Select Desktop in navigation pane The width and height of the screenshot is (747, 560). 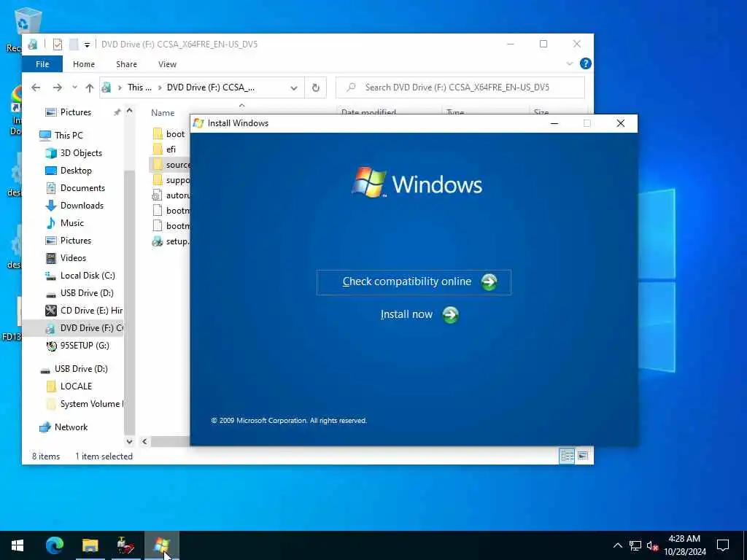tap(76, 171)
